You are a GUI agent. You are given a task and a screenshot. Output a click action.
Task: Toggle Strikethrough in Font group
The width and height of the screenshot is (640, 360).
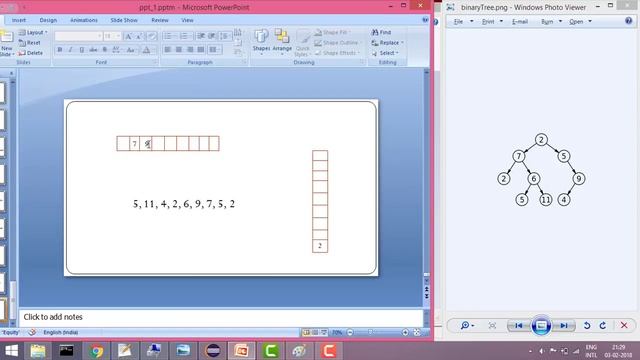pos(93,50)
